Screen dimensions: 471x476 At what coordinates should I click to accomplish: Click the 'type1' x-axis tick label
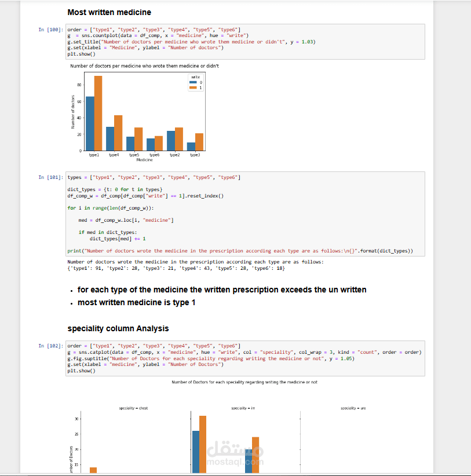(94, 155)
